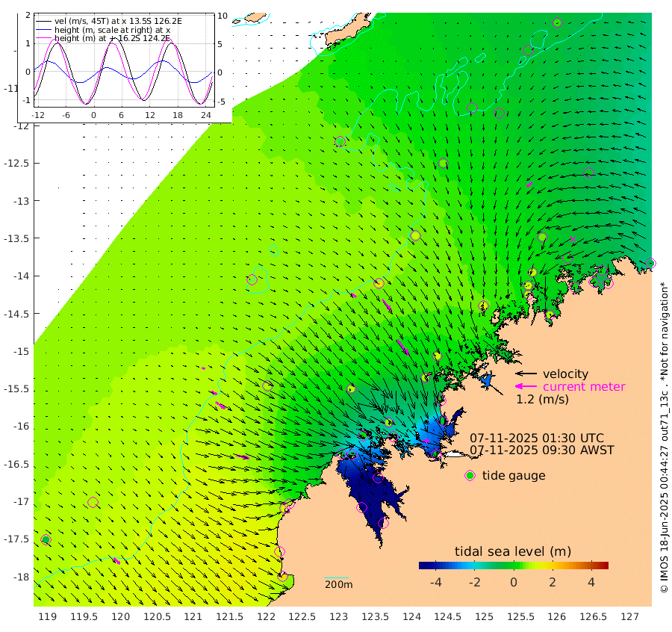The height and width of the screenshot is (632, 672).
Task: Click the '-2' color bar tick label
Action: 474,582
